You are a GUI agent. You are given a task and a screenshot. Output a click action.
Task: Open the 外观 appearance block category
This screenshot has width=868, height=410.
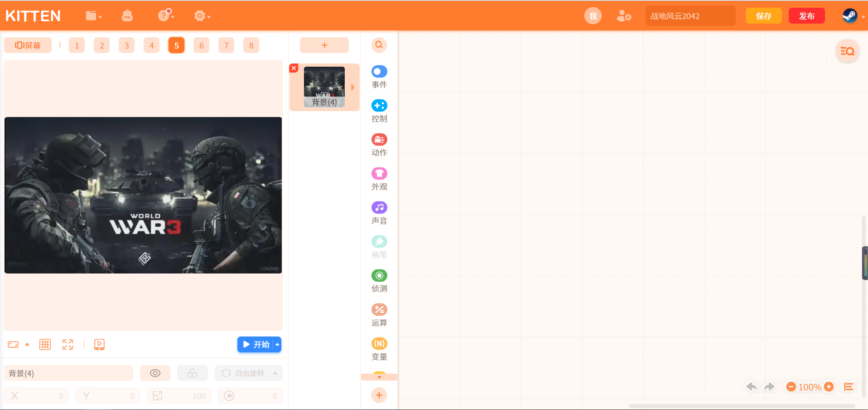click(x=379, y=179)
